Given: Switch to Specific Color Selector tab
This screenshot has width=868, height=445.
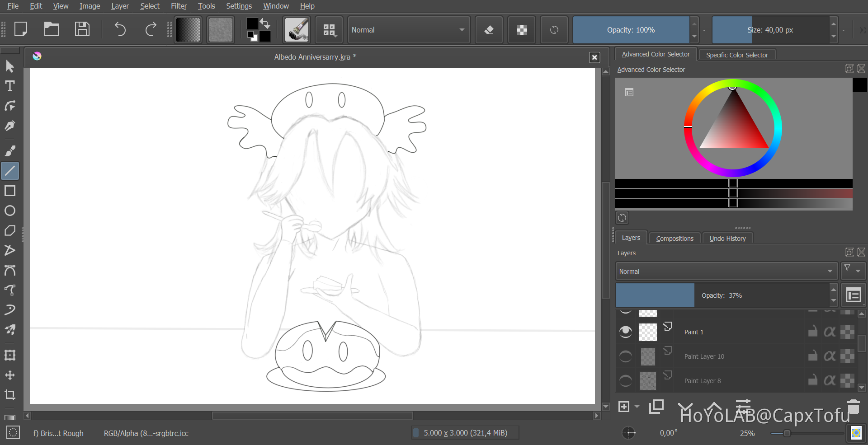Looking at the screenshot, I should click(x=737, y=55).
